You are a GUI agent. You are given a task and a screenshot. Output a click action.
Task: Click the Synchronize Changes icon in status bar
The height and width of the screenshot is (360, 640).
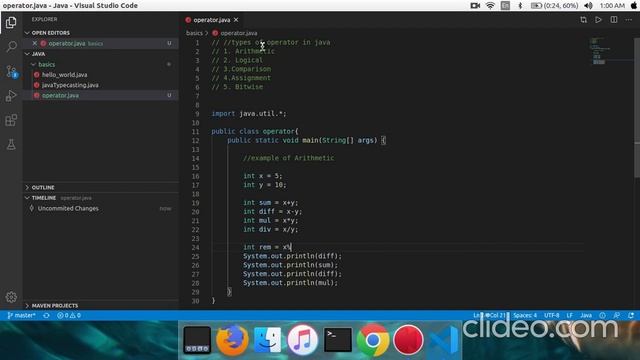[47, 316]
